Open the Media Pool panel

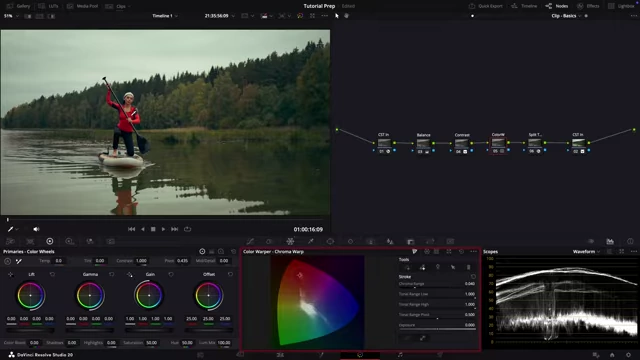click(82, 6)
